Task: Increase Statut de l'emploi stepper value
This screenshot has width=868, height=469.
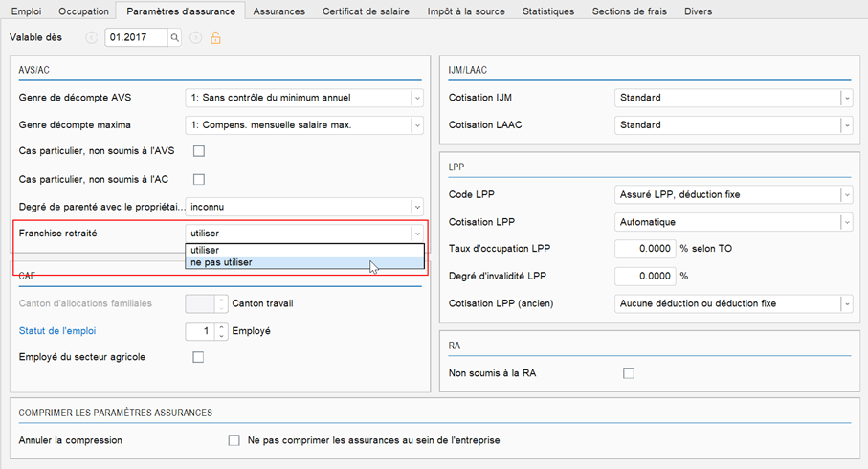Action: (x=221, y=327)
